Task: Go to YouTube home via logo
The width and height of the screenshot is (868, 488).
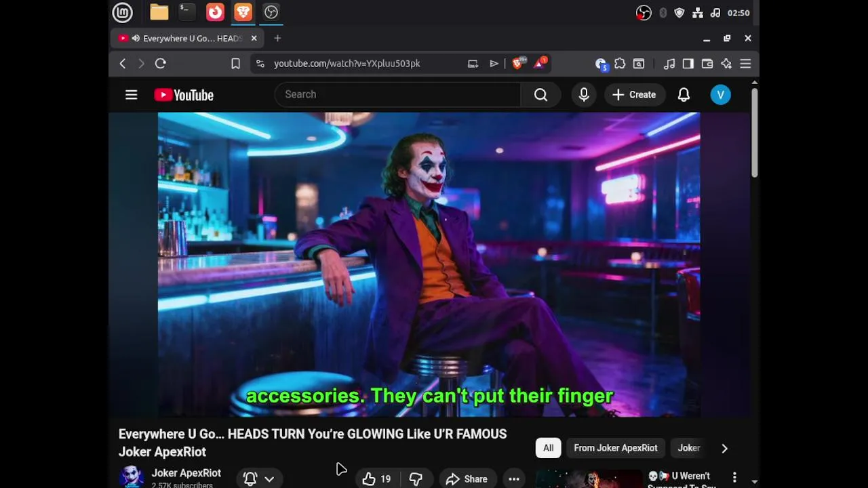Action: pos(184,95)
